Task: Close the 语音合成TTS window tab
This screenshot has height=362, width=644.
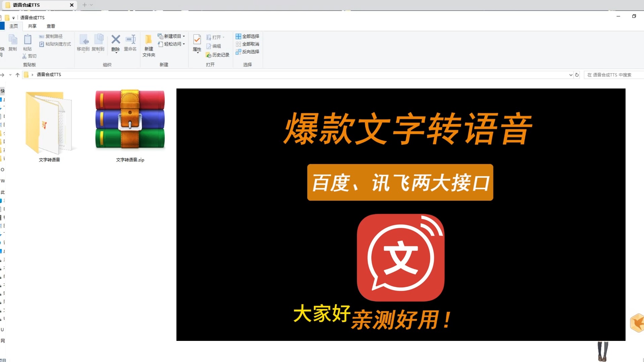Action: [x=71, y=5]
